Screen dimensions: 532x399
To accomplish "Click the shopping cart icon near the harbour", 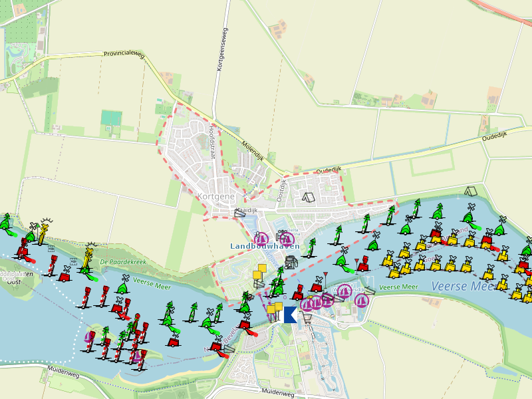I will [307, 318].
